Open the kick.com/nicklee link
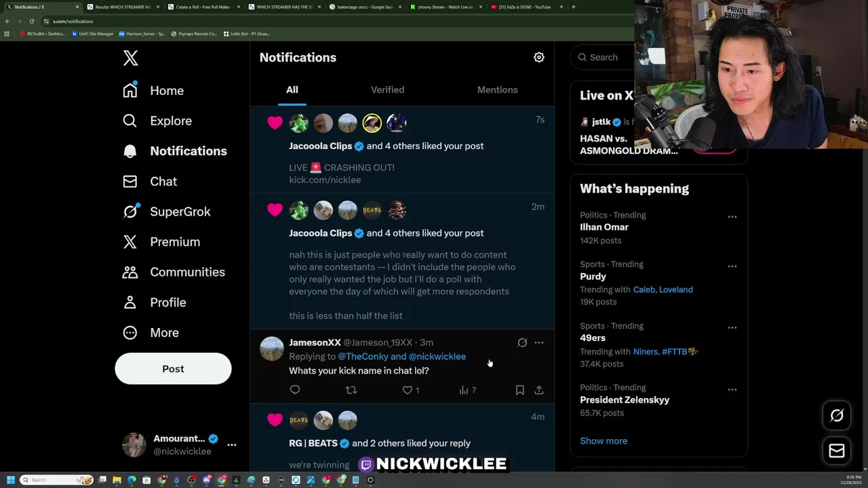This screenshot has height=488, width=868. coord(325,180)
